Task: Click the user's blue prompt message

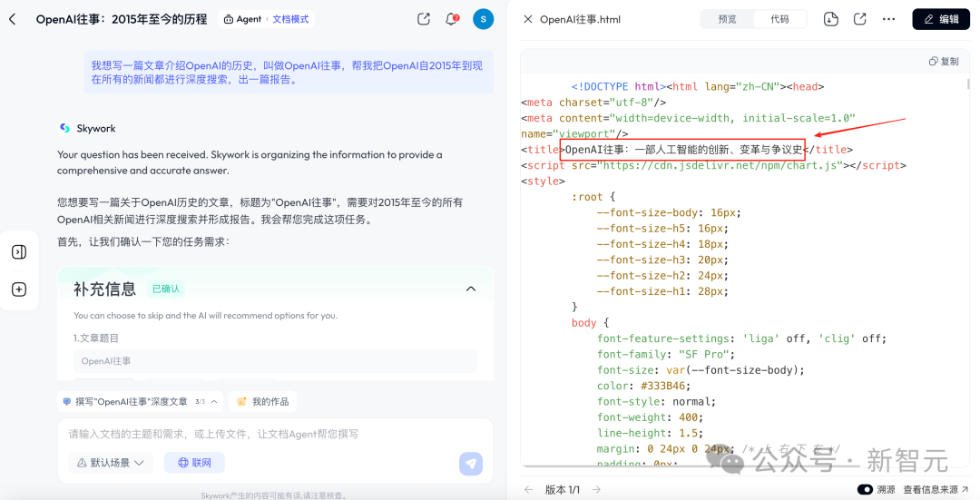Action: pyautogui.click(x=289, y=73)
